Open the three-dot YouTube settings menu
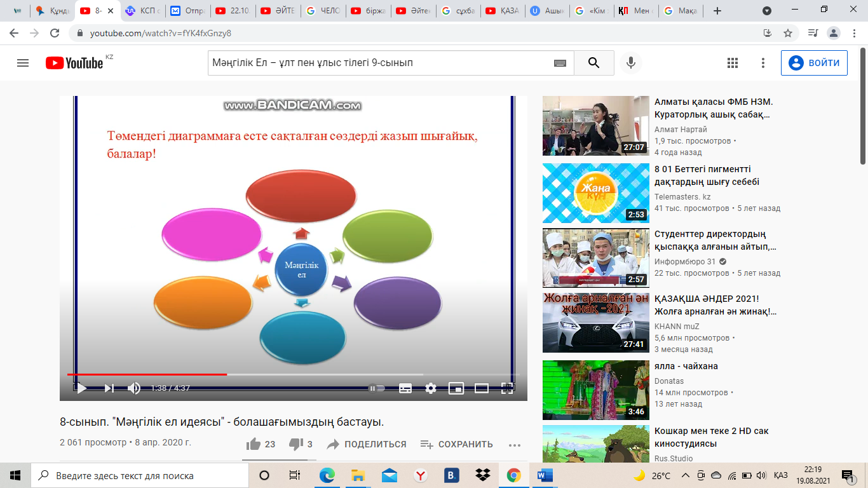868x488 pixels. click(x=763, y=63)
